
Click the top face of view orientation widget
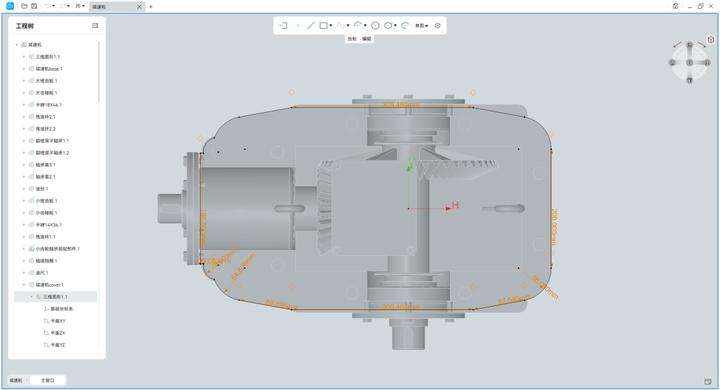(x=690, y=45)
